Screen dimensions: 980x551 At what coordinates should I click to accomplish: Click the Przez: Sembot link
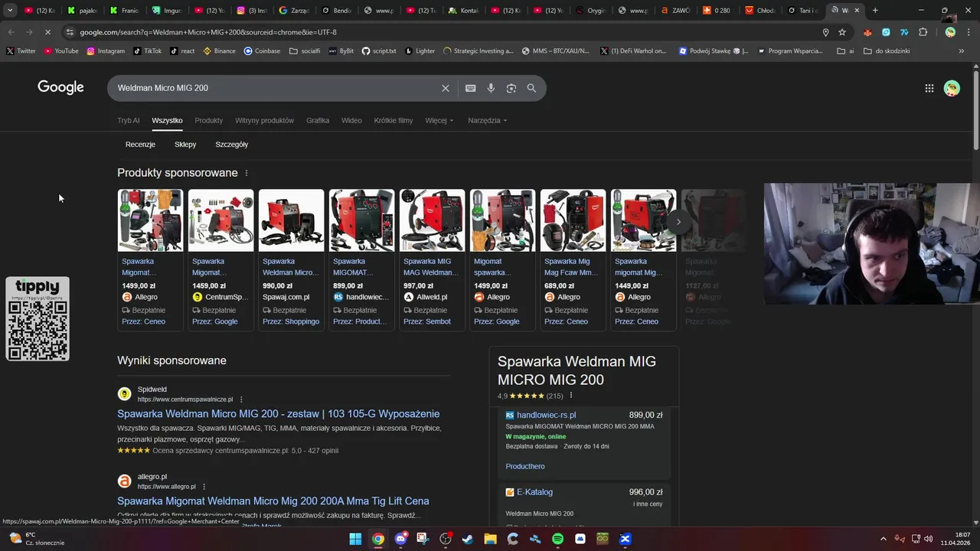[427, 321]
